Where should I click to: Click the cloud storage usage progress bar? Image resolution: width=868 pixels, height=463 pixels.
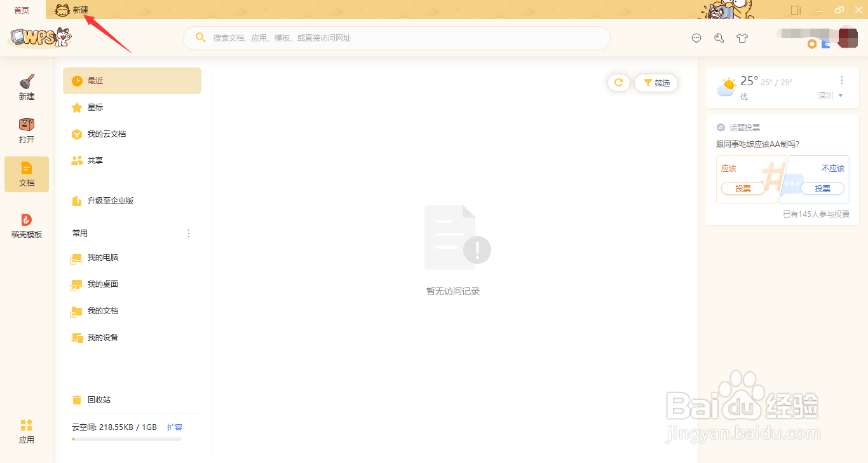click(x=126, y=439)
